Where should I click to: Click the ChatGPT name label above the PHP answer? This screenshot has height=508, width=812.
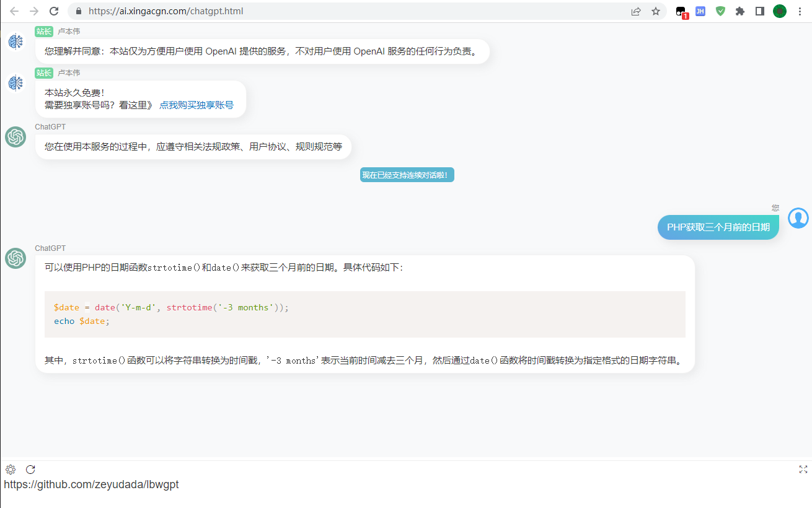tap(50, 248)
